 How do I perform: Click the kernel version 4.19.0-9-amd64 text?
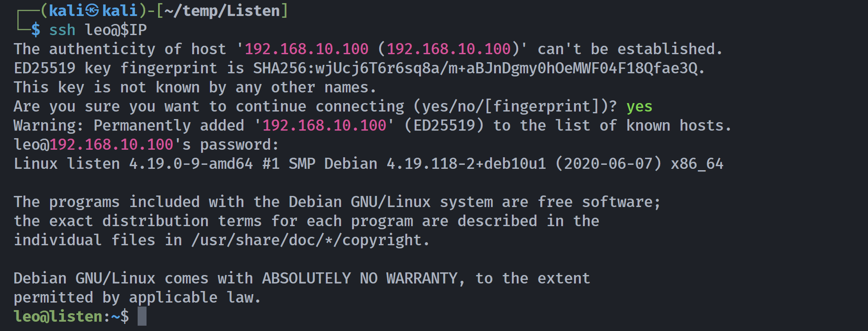tap(191, 164)
